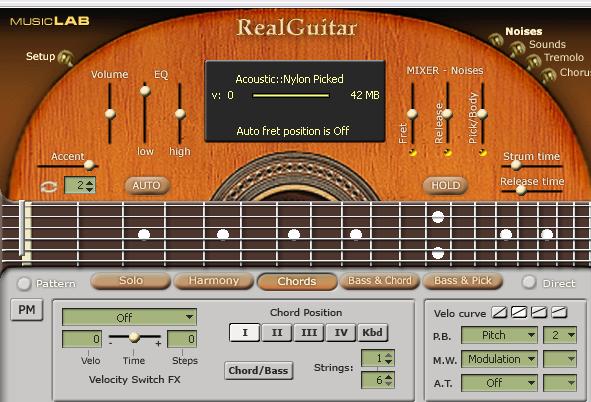Screen dimensions: 591x402
Task: Flip the Tremolo toggle switch
Action: point(533,61)
